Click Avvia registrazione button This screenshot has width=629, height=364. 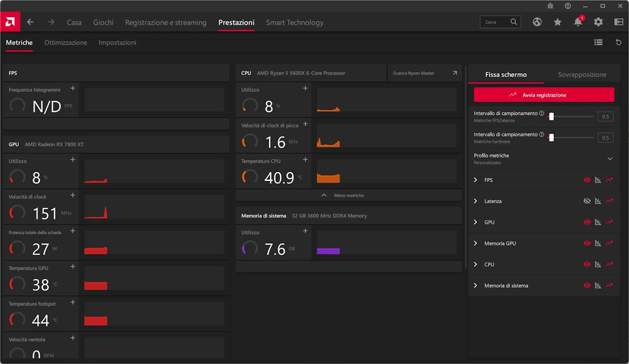point(544,95)
